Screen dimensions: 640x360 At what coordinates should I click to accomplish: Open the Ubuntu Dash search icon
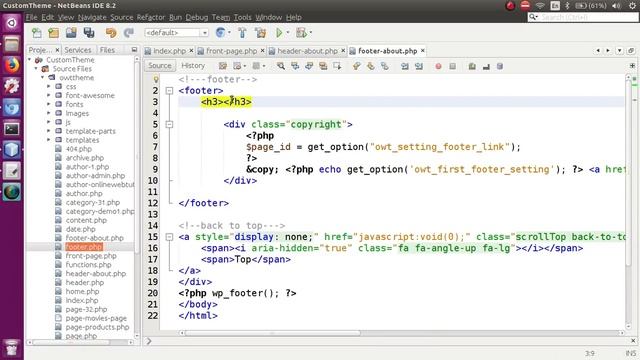[11, 23]
